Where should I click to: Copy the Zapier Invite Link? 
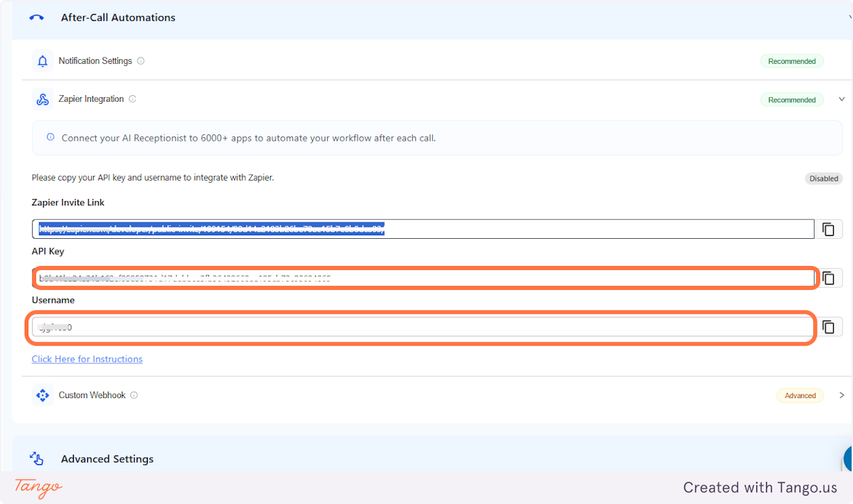coord(828,229)
